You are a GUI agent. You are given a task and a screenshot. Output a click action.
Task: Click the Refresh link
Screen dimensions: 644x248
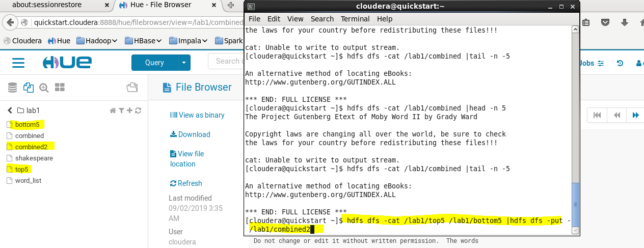click(x=186, y=183)
